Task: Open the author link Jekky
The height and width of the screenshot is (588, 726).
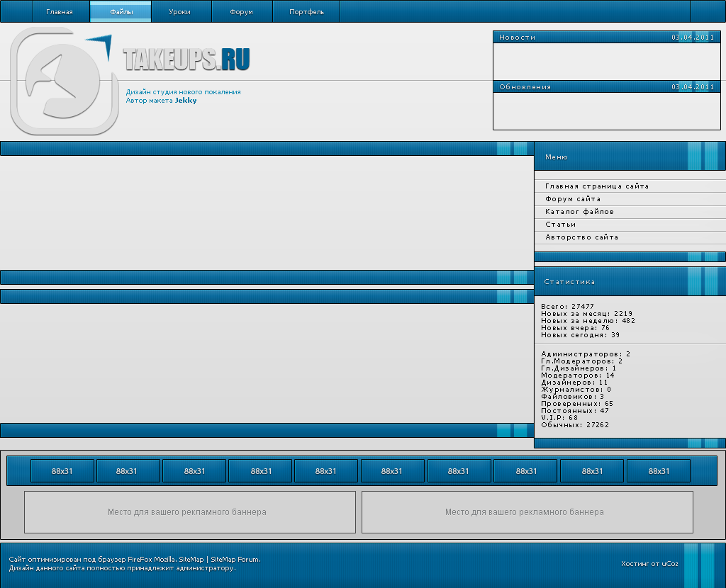Action: point(186,101)
